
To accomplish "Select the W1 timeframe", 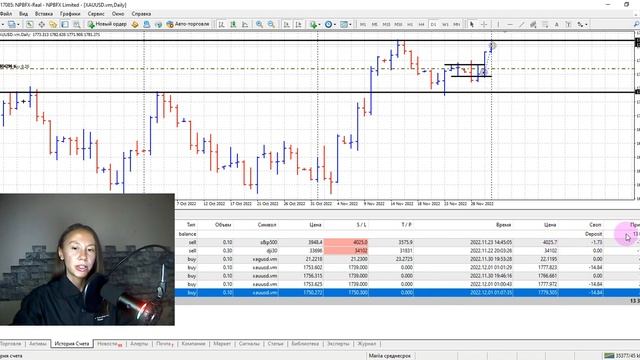I will 445,24.
